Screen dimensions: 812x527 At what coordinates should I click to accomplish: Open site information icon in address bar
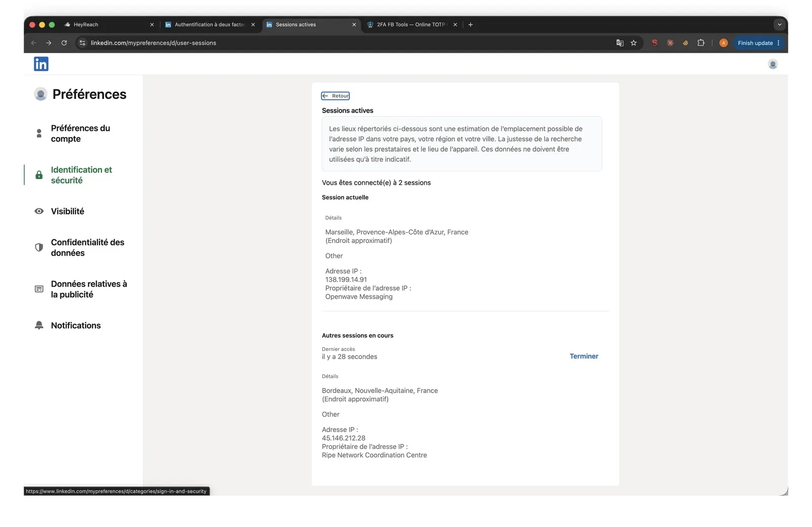(82, 43)
